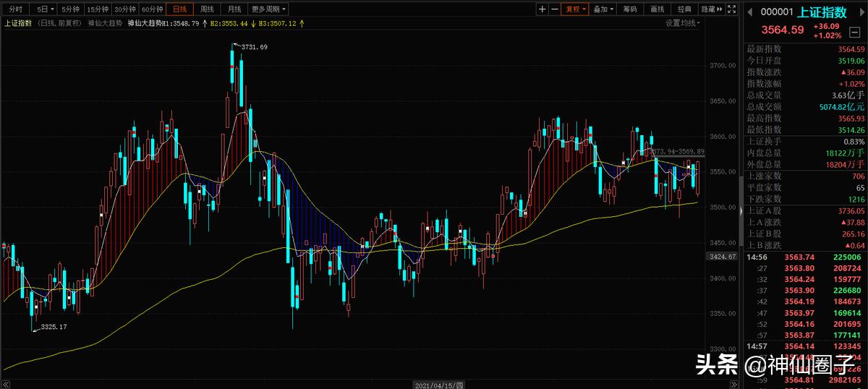Click the 上证换手 value 0.83%

(854, 142)
